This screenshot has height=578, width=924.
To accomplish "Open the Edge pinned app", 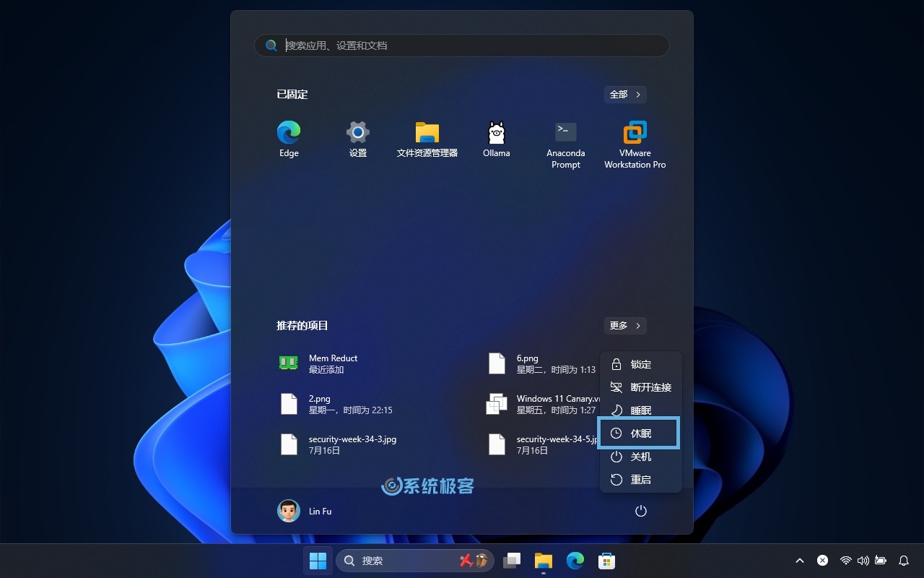I will coord(289,139).
